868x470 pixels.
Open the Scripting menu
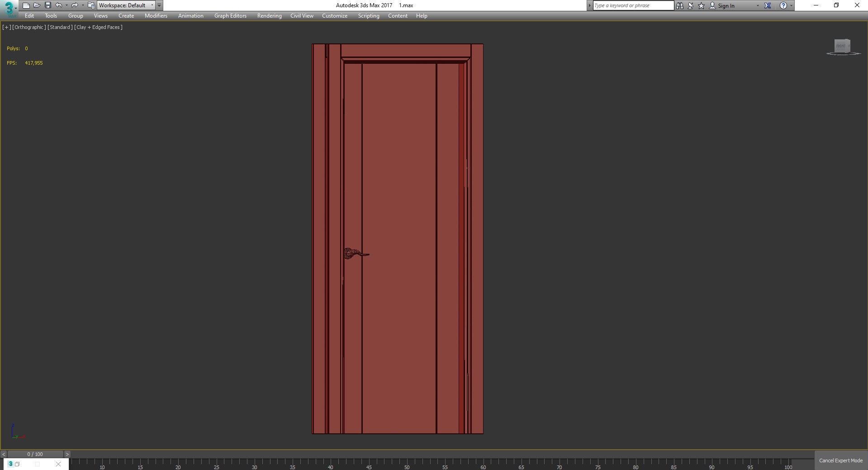point(369,16)
